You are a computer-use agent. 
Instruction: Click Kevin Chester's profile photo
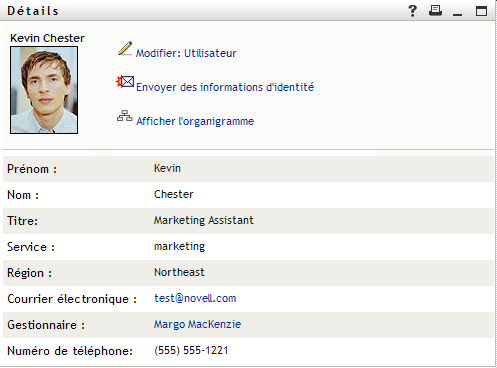pos(44,90)
